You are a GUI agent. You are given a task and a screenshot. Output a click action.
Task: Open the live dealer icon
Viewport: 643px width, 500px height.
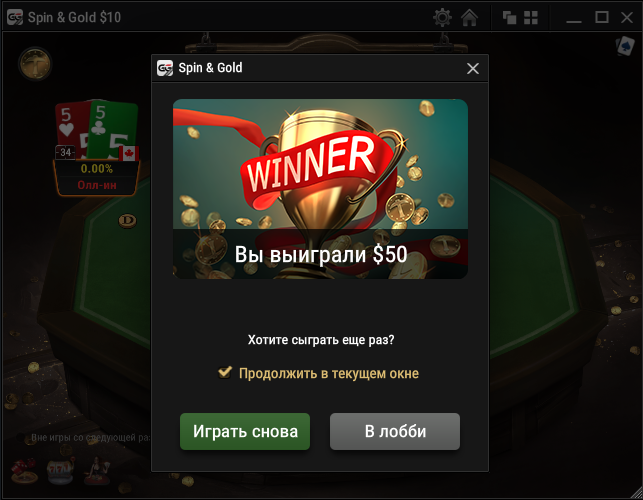[x=97, y=471]
